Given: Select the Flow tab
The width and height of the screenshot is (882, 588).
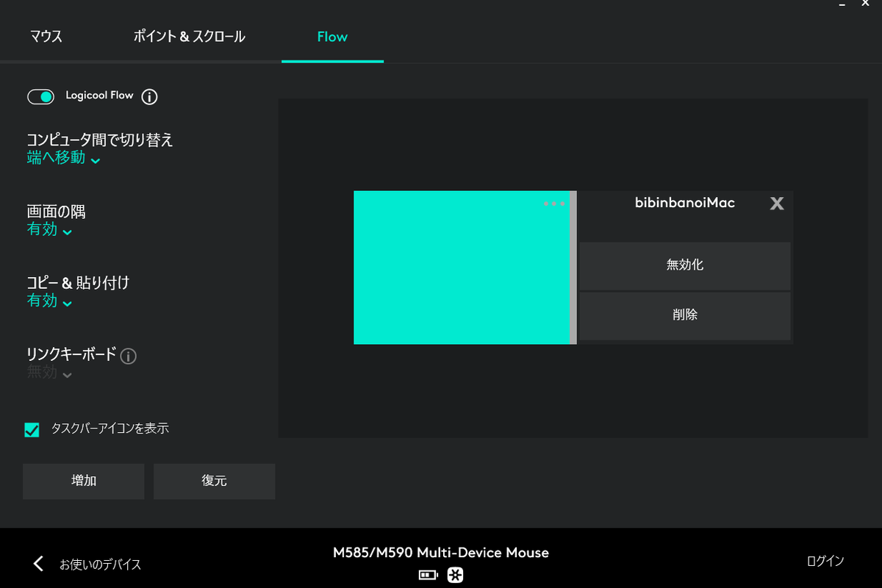Looking at the screenshot, I should click(x=332, y=37).
